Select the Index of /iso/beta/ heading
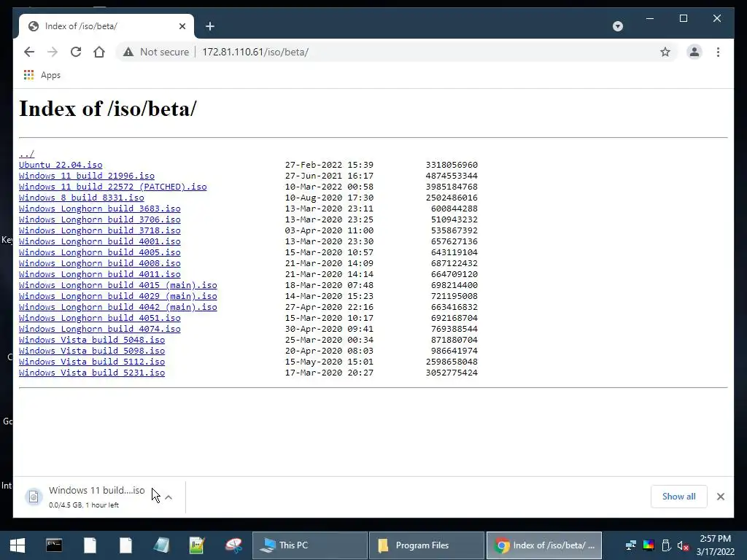 pos(108,109)
